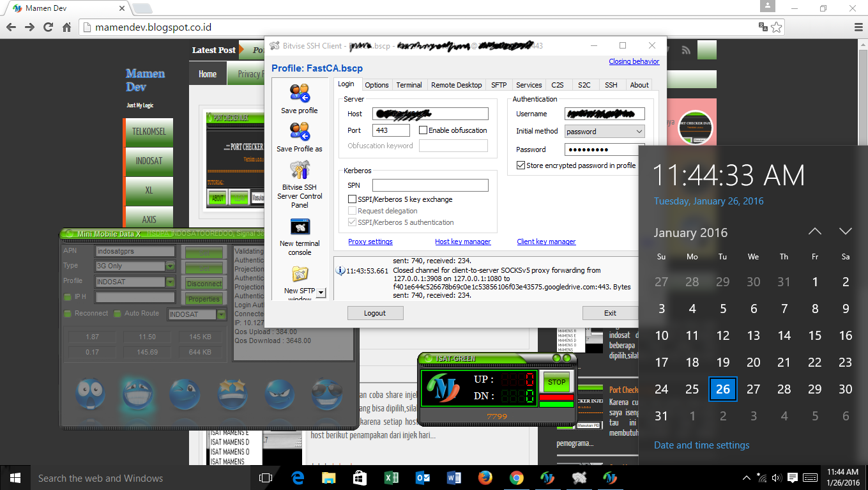868x490 pixels.
Task: Go to previous month in calendar
Action: pyautogui.click(x=814, y=231)
